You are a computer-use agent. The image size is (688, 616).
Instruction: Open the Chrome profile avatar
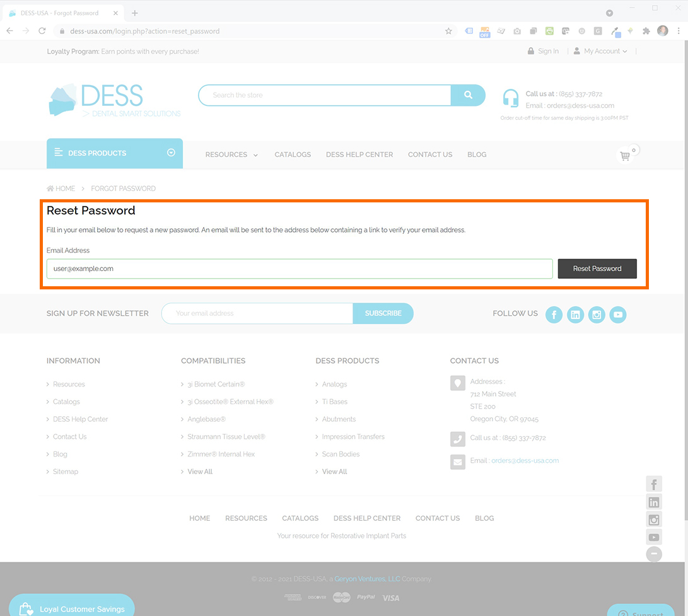(x=663, y=30)
